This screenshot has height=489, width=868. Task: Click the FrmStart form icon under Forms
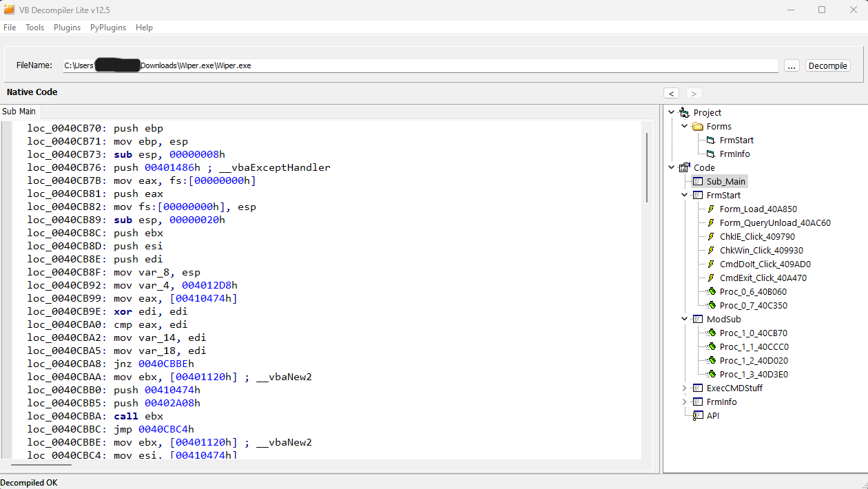(711, 141)
